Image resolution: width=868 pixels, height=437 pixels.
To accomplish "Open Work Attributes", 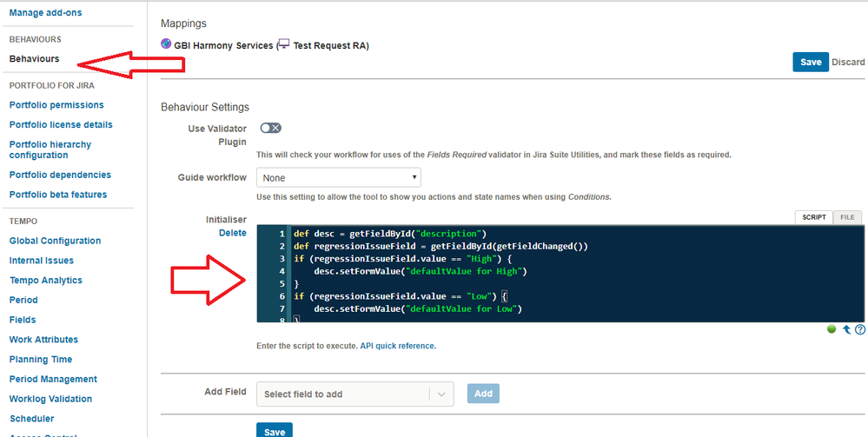I will click(43, 340).
